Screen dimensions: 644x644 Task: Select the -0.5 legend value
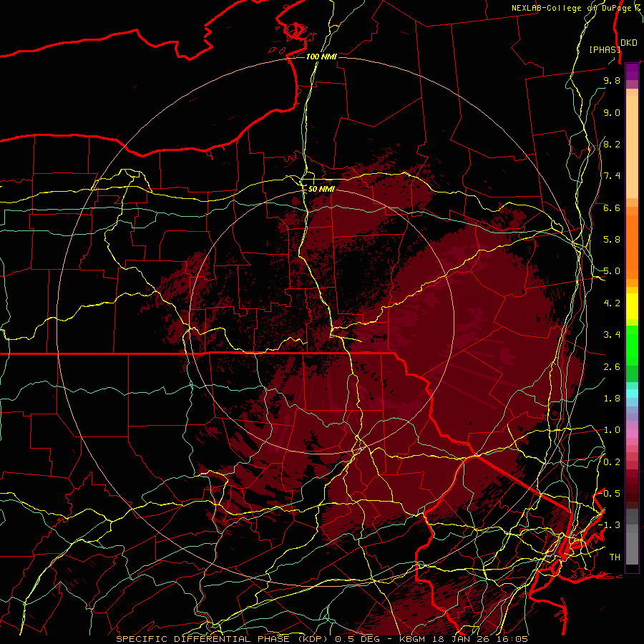[610, 494]
